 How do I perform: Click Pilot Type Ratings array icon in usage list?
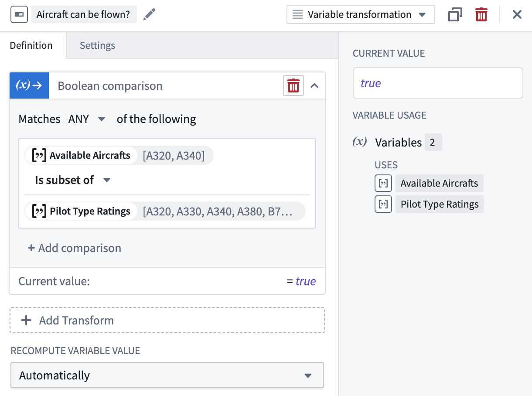[x=383, y=204]
